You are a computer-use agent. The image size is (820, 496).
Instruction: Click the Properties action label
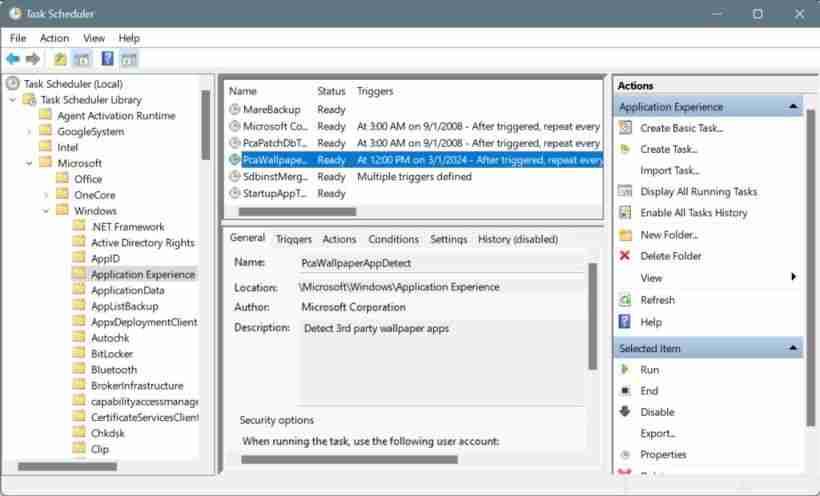pyautogui.click(x=664, y=454)
